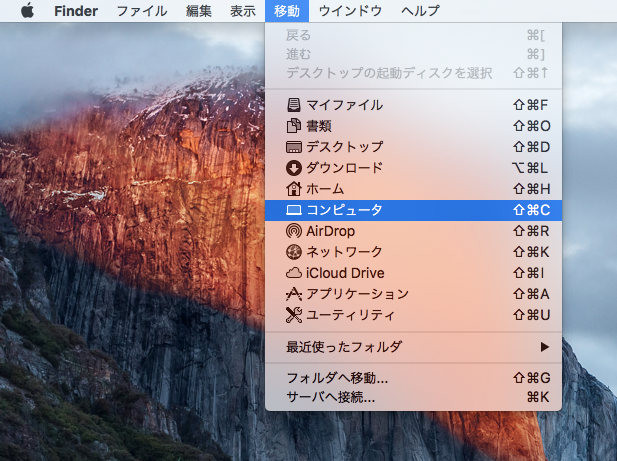The width and height of the screenshot is (617, 461).
Task: Click the ⇧⌘U shortcut next to ユーティリティ
Action: click(531, 315)
